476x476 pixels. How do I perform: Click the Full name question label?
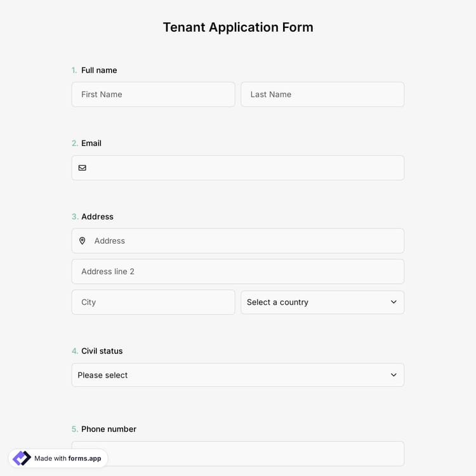point(99,70)
